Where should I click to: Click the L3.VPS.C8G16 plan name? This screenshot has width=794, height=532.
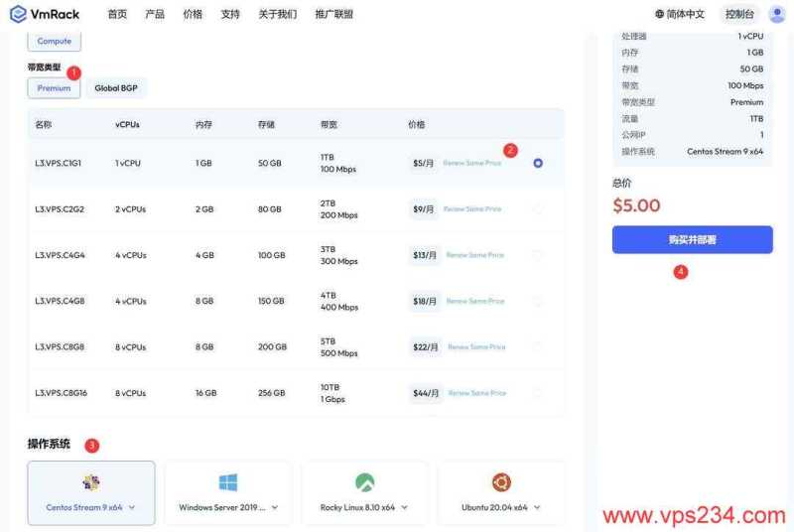[62, 393]
